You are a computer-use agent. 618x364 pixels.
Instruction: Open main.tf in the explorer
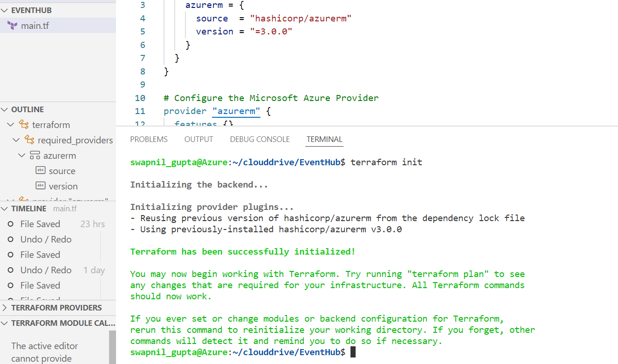[x=58, y=26]
